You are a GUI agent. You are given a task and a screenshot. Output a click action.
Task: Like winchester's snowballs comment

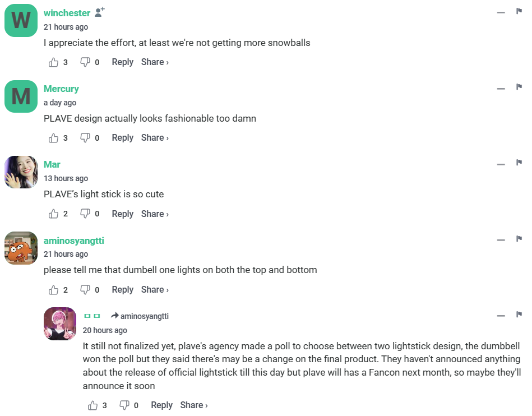coord(54,62)
